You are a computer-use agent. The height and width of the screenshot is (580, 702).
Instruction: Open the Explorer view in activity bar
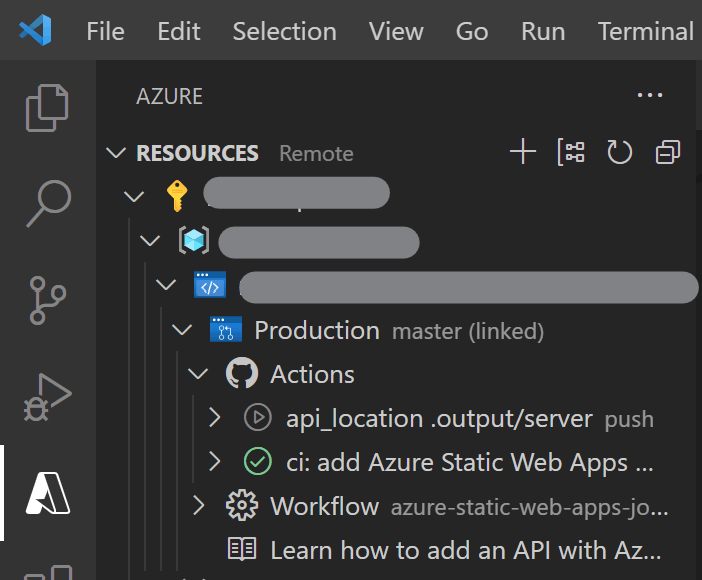(47, 107)
